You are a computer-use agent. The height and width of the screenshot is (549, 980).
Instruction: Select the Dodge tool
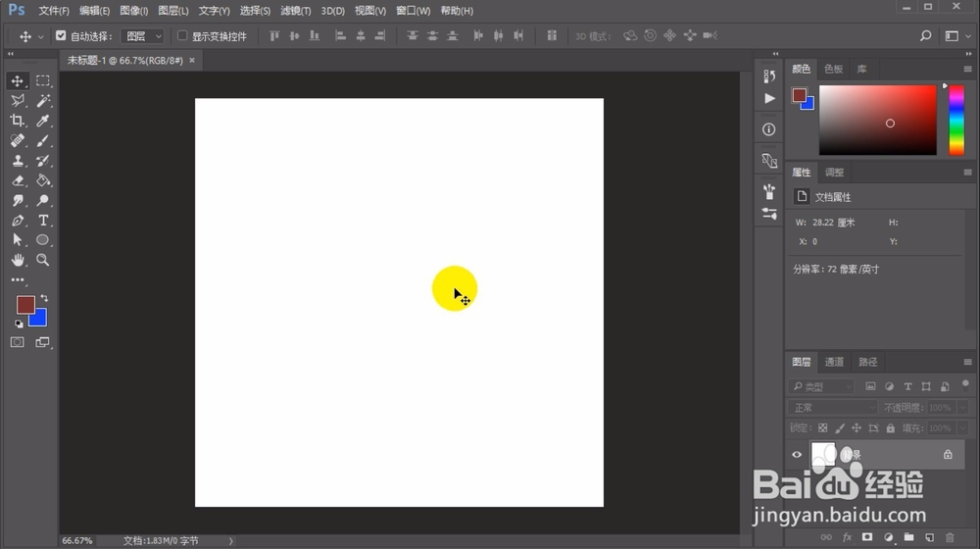pyautogui.click(x=42, y=200)
